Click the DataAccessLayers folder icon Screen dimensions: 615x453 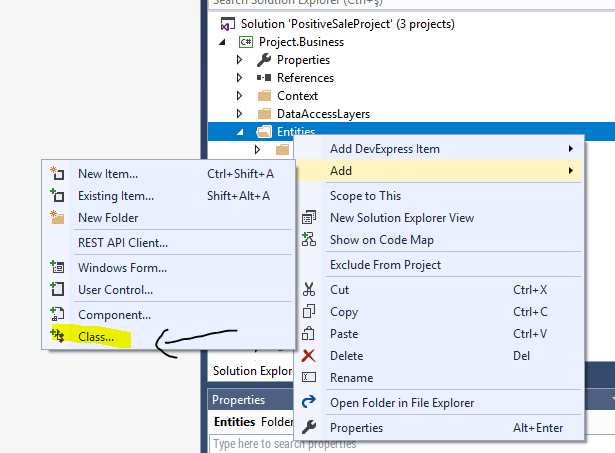pos(264,114)
